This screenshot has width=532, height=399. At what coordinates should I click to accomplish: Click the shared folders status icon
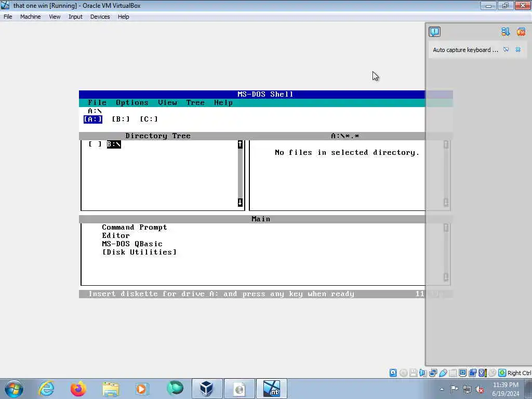click(x=453, y=373)
